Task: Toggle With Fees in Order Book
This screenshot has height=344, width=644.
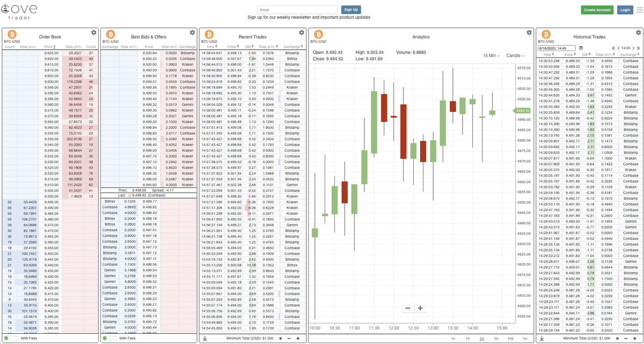Action: [x=10, y=338]
